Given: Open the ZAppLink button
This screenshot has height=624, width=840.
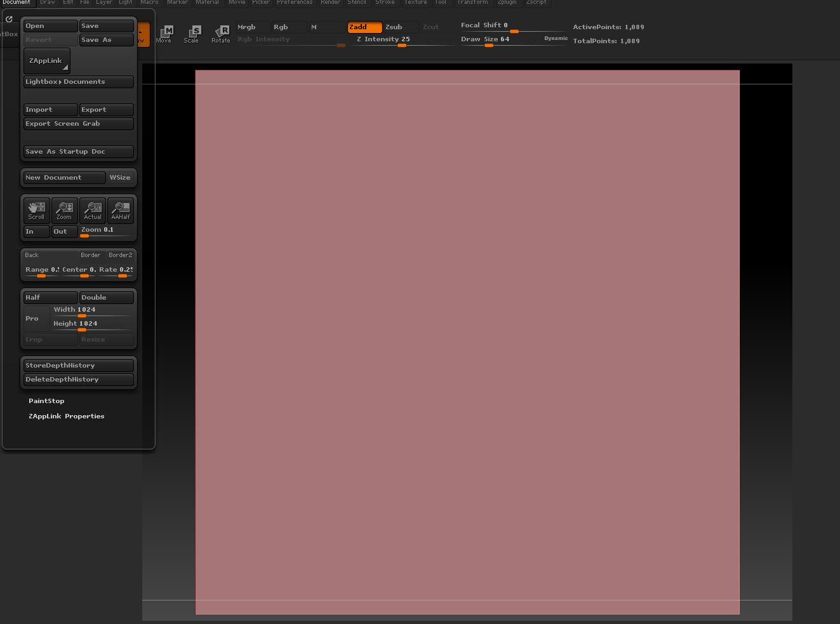Looking at the screenshot, I should pos(46,61).
